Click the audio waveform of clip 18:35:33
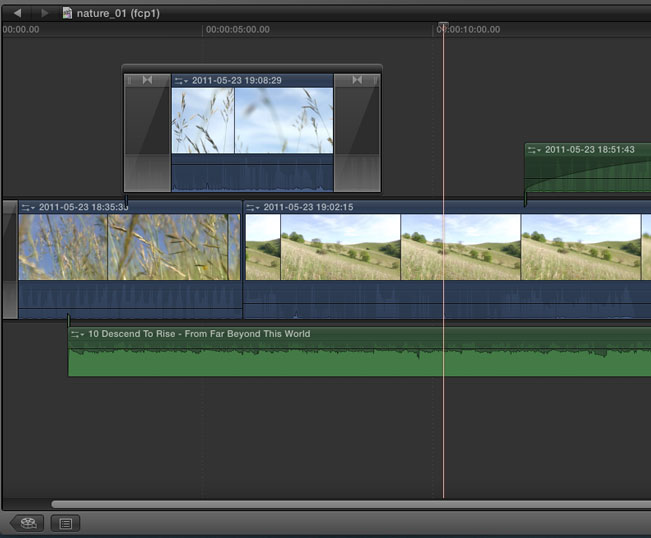 coord(130,299)
